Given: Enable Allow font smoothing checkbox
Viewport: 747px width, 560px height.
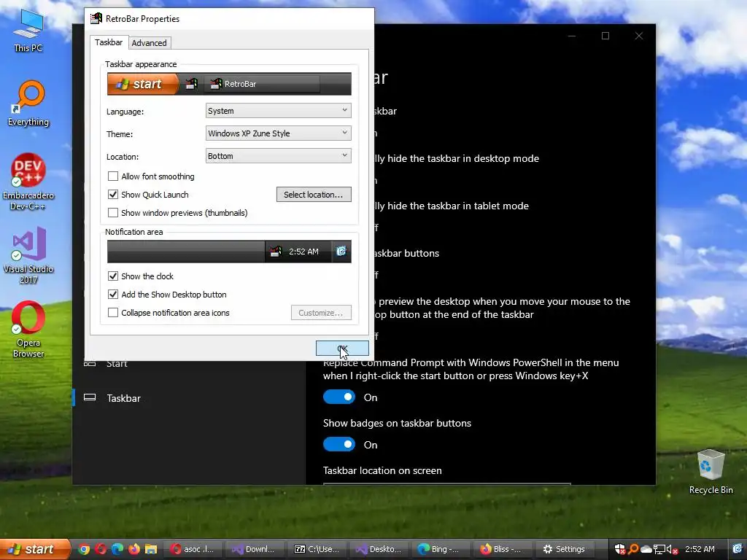Looking at the screenshot, I should click(x=113, y=176).
